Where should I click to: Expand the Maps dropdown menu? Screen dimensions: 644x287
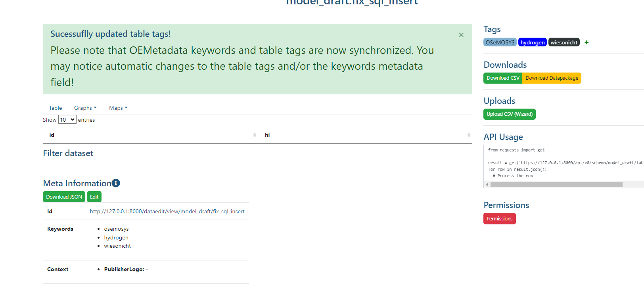(x=118, y=107)
